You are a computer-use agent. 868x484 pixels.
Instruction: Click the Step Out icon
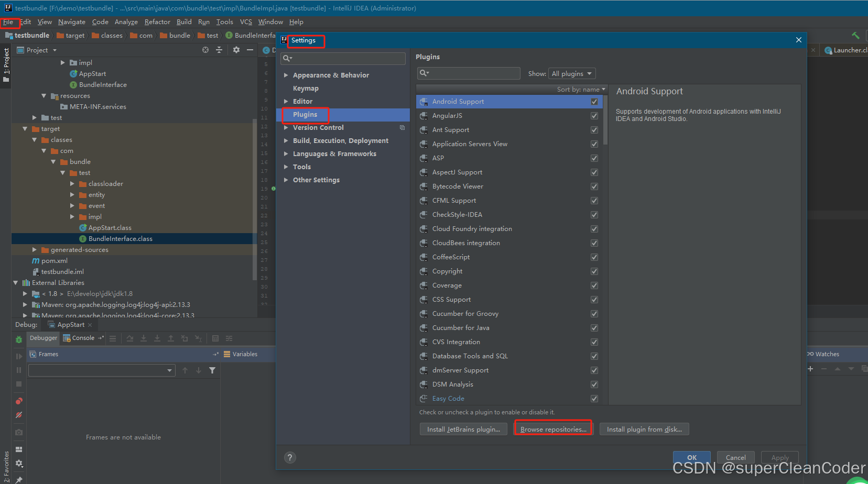point(171,338)
